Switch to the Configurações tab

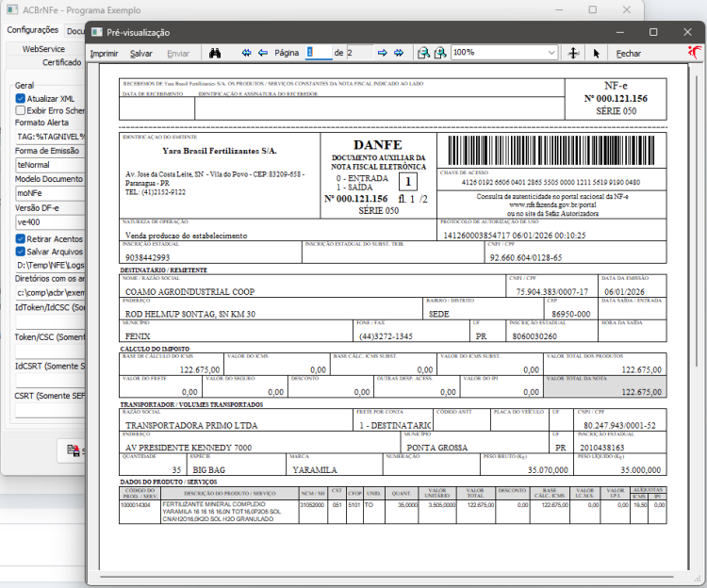point(32,30)
